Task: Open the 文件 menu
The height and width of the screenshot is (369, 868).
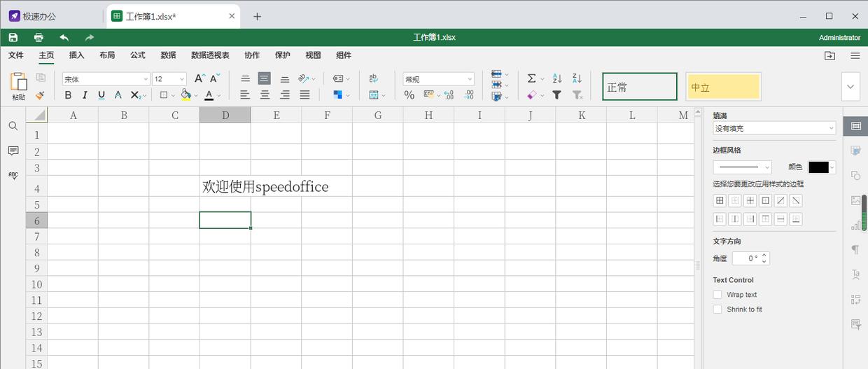Action: click(15, 55)
